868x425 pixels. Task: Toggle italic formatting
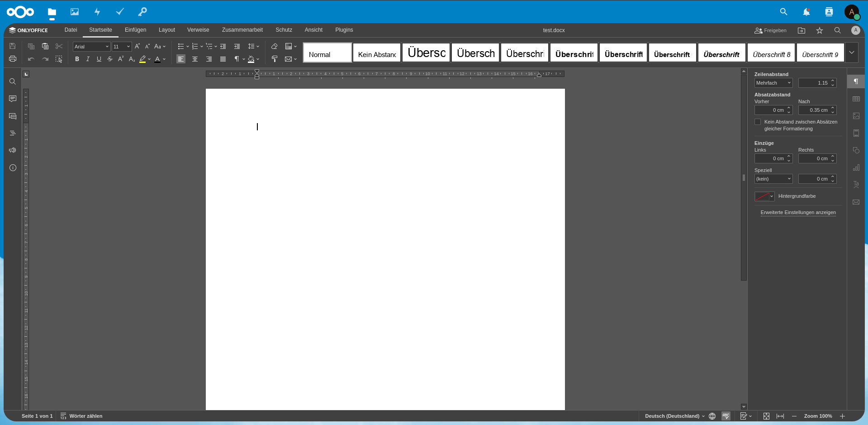[x=88, y=59]
